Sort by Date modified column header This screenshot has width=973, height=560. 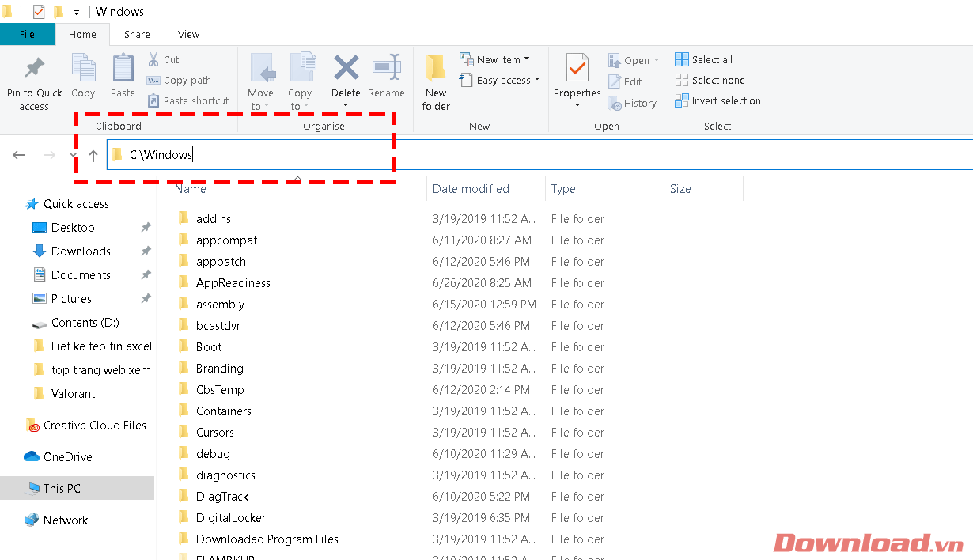(471, 189)
